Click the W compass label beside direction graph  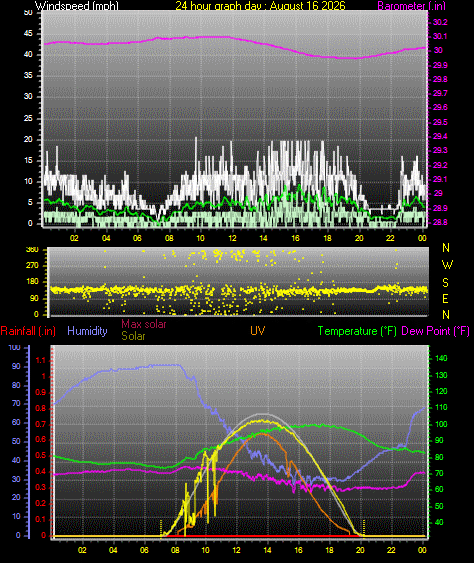447,265
